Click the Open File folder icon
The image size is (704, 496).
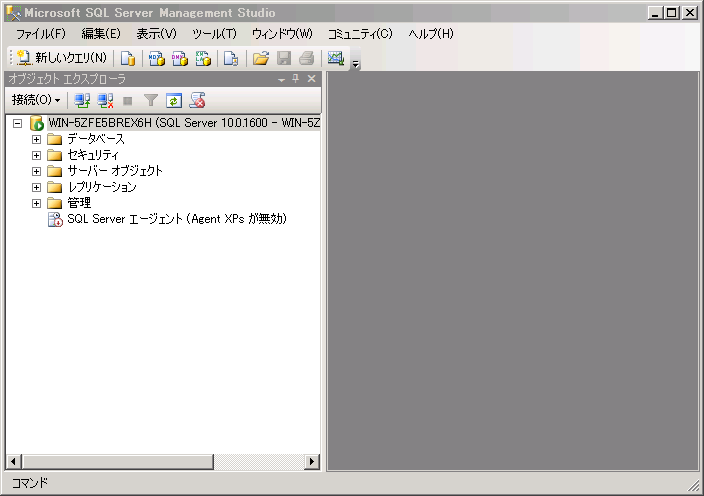coord(260,58)
